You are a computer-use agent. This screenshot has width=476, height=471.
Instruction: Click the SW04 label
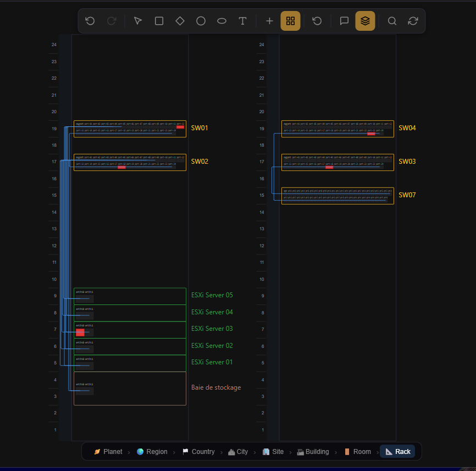tap(407, 128)
